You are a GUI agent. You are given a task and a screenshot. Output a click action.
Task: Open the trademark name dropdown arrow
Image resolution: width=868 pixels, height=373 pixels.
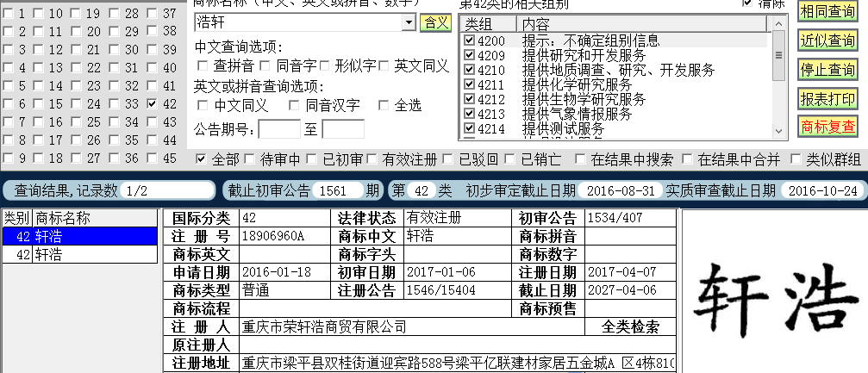pyautogui.click(x=409, y=22)
